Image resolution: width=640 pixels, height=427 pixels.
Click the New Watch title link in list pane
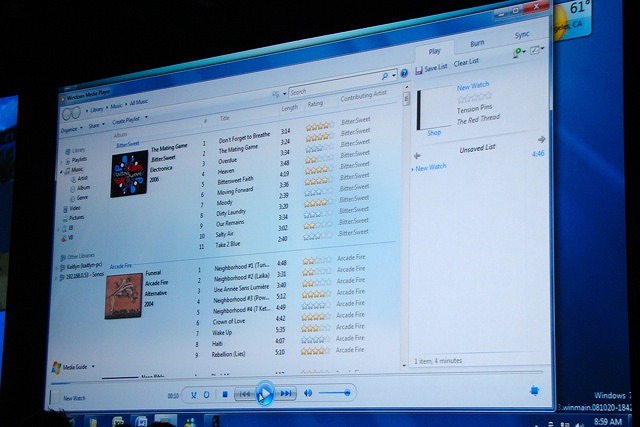[x=473, y=86]
